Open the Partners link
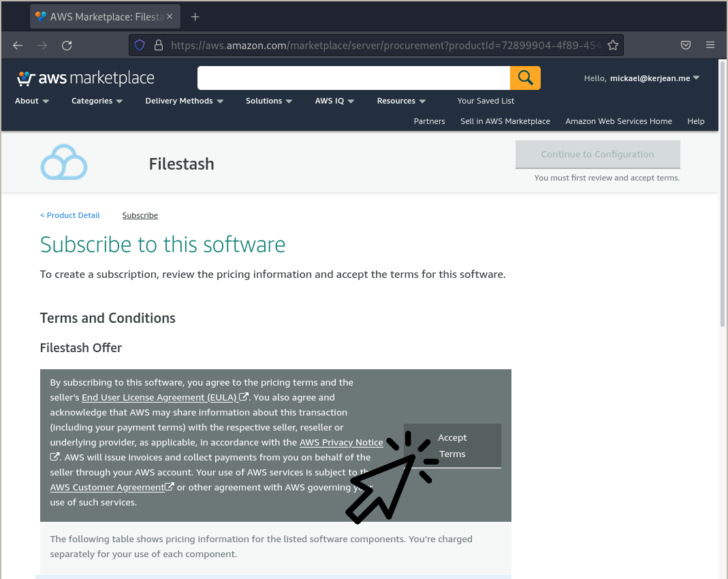The height and width of the screenshot is (579, 728). click(x=429, y=121)
